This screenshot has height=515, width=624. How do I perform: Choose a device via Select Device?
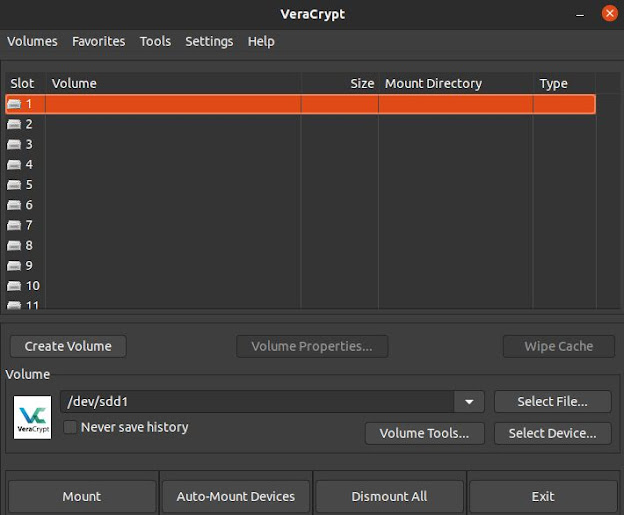[x=552, y=433]
